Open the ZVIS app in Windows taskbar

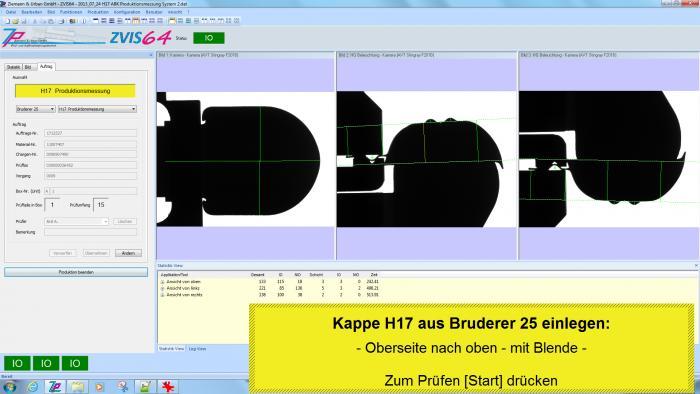[55, 387]
